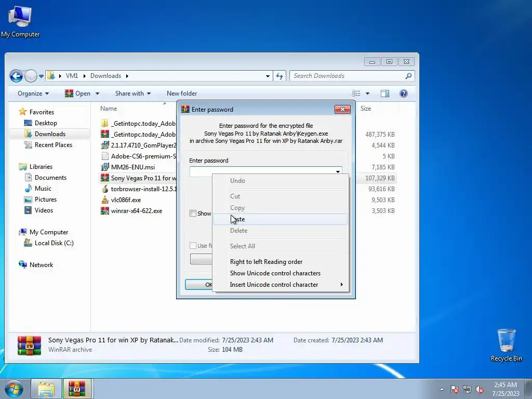532x399 pixels.
Task: Select the winrar-x64-622.exe icon
Action: point(105,211)
